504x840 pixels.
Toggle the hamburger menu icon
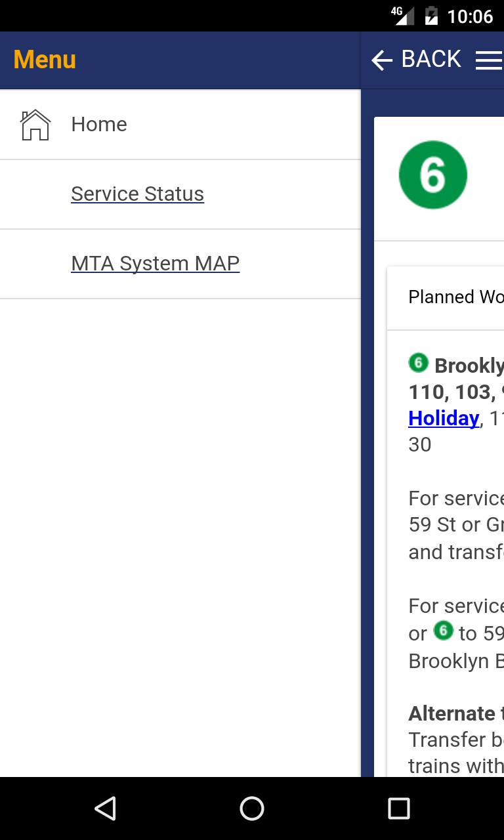tap(489, 60)
